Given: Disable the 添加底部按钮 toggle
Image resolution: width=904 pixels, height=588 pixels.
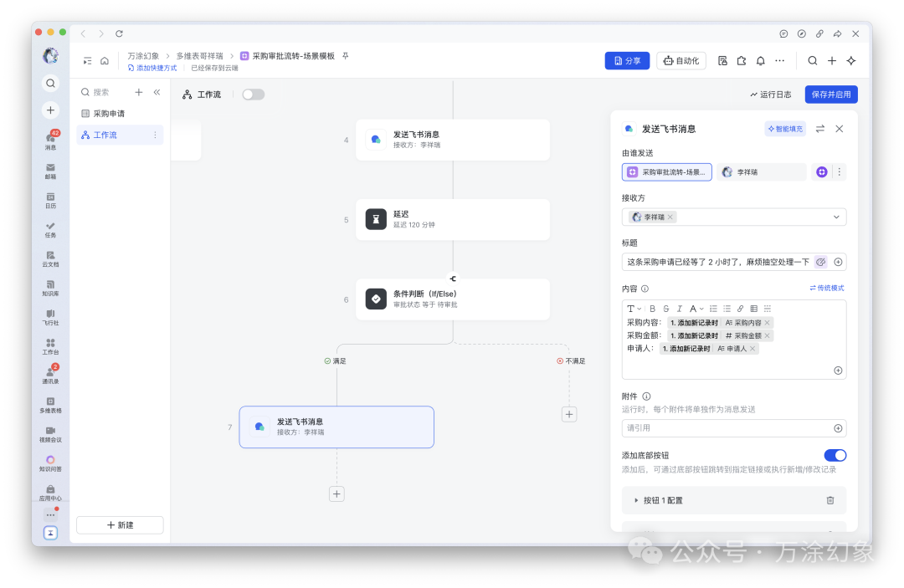Looking at the screenshot, I should pyautogui.click(x=835, y=455).
